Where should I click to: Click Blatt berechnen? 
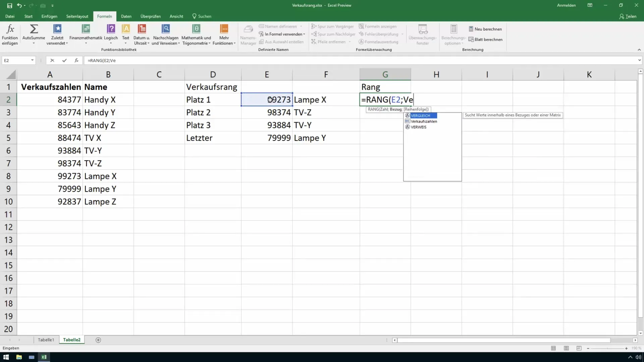485,40
